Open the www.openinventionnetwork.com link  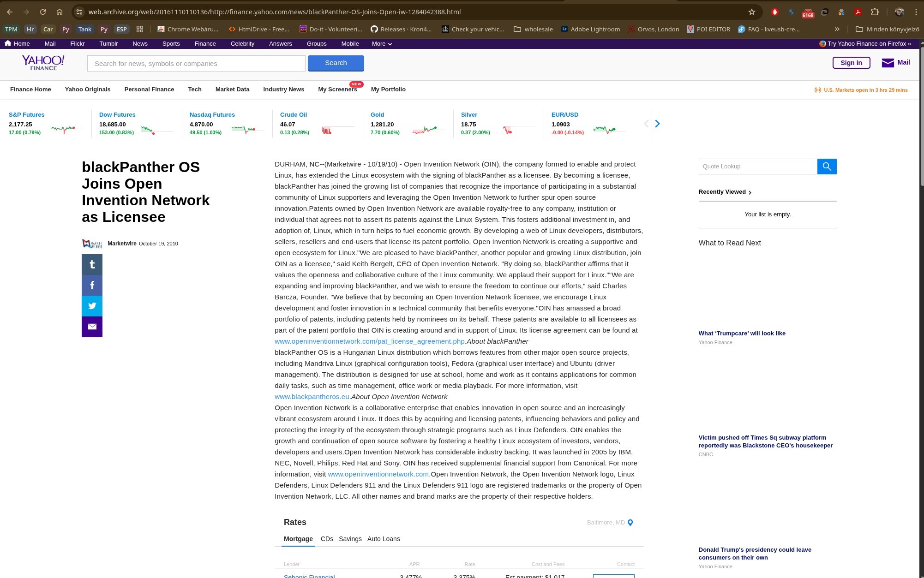click(x=378, y=474)
